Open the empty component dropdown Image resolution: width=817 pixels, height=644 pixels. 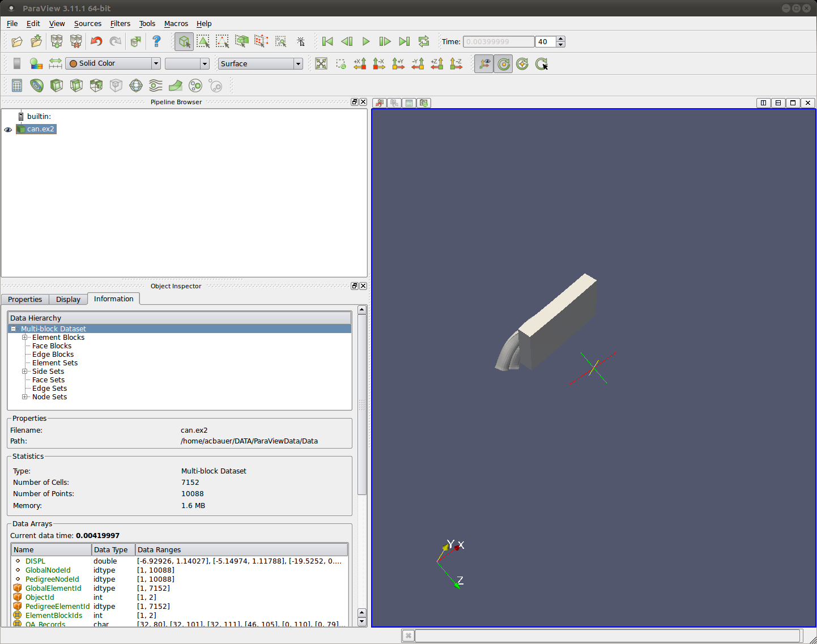point(187,63)
